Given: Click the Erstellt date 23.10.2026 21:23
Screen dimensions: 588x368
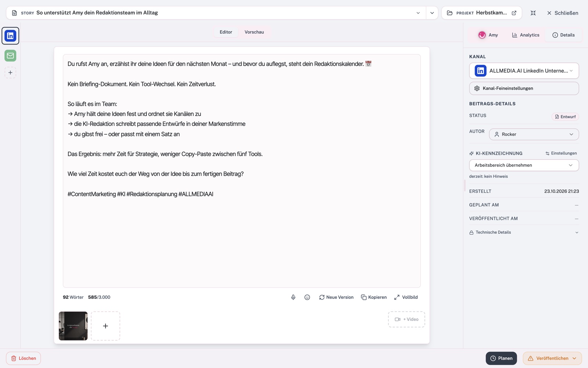Looking at the screenshot, I should pos(562,191).
